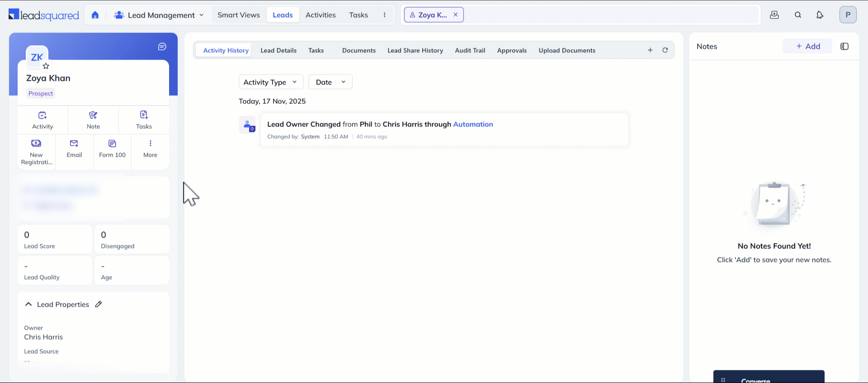Click the 'Lead Source' field label
Image resolution: width=868 pixels, height=383 pixels.
[41, 351]
